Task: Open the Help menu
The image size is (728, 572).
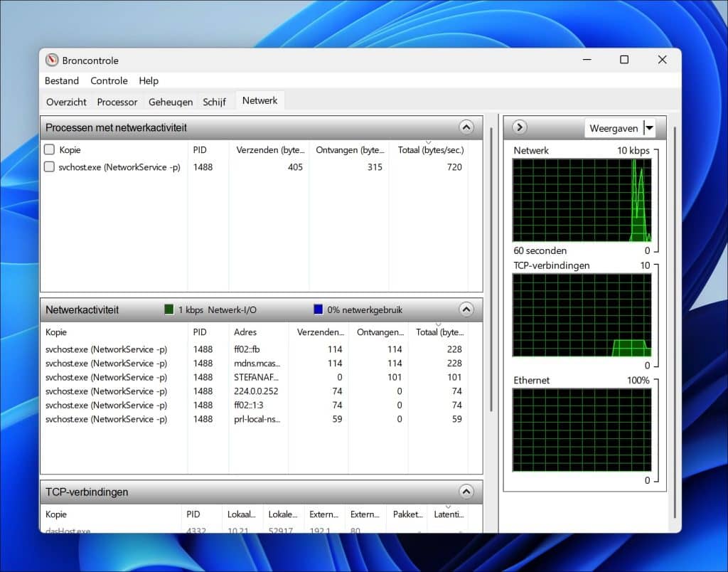Action: click(149, 81)
